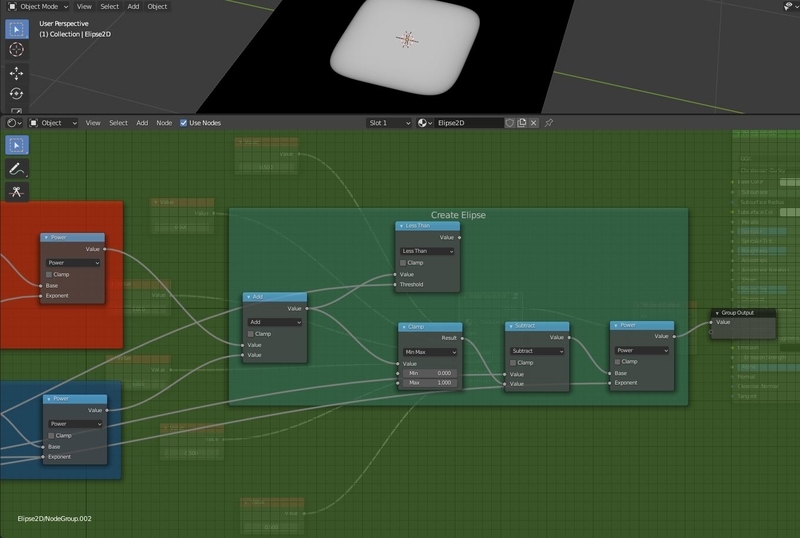The height and width of the screenshot is (538, 800).
Task: Select the Subtract node header
Action: pyautogui.click(x=537, y=326)
